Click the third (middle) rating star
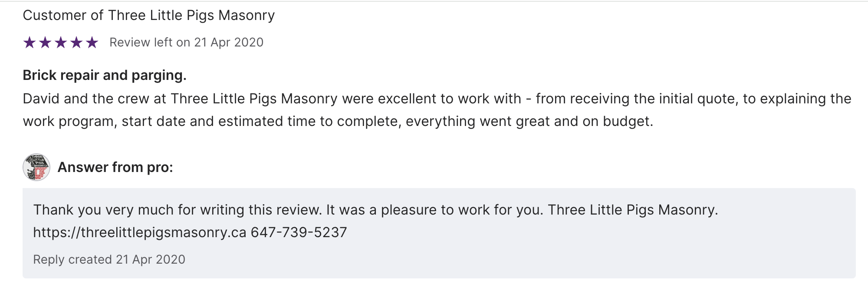The height and width of the screenshot is (291, 868). 61,43
